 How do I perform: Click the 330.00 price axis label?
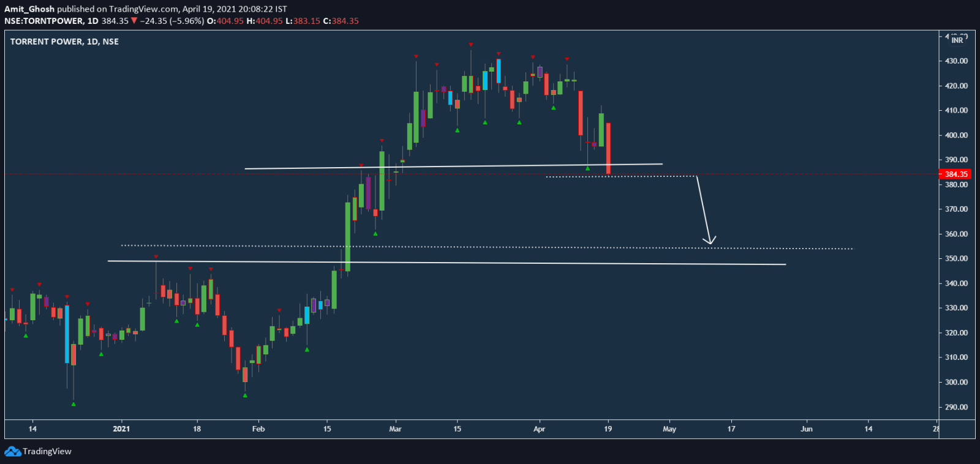coord(956,308)
